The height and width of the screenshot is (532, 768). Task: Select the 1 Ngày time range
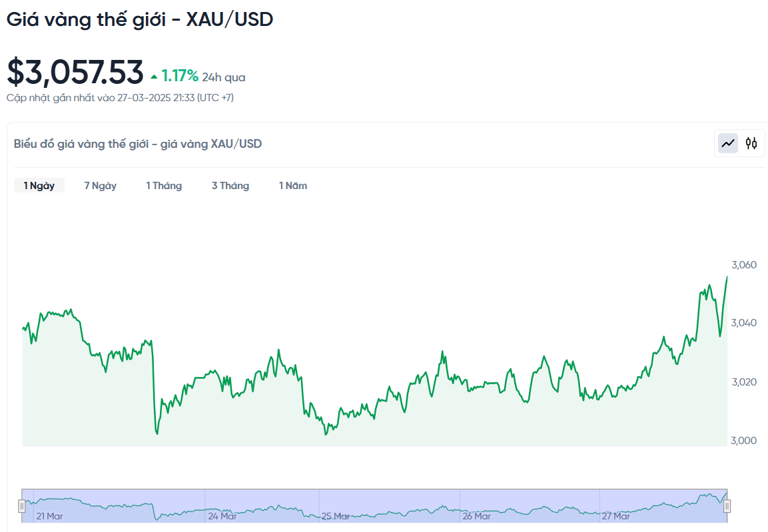(39, 186)
